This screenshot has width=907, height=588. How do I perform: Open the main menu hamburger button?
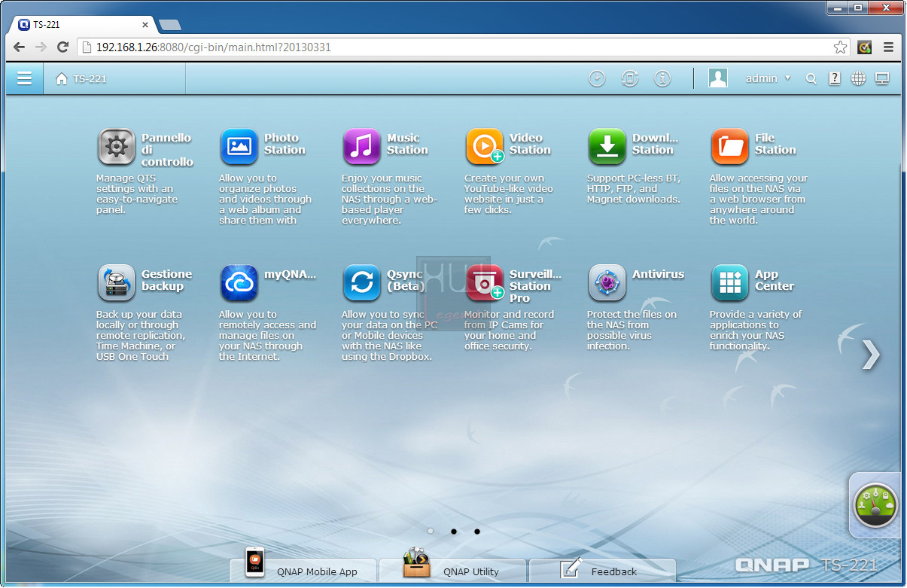coord(25,78)
